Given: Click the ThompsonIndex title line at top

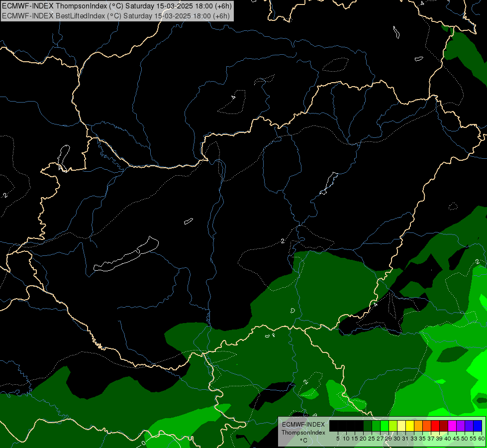Looking at the screenshot, I should pos(117,6).
